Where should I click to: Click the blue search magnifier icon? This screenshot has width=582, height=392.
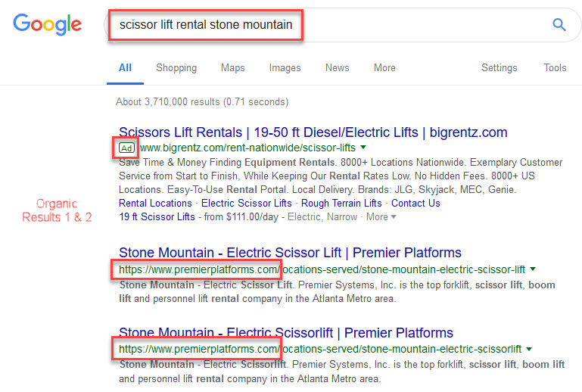tap(559, 25)
